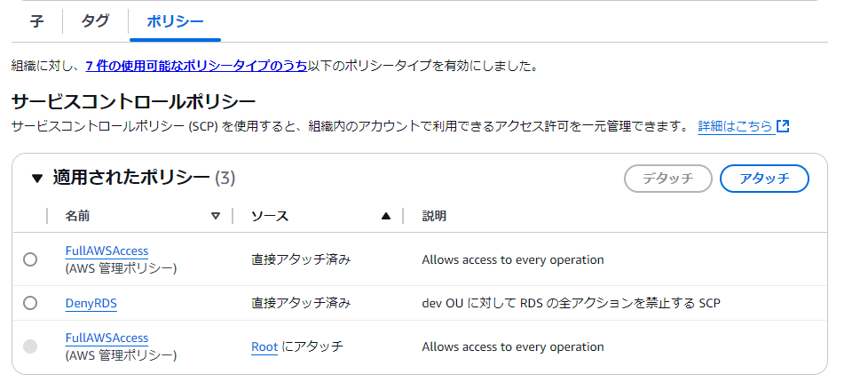Open the 7 件の使用可能なポリシータイプのうち link
Viewport: 868px width, 382px height.
(196, 66)
